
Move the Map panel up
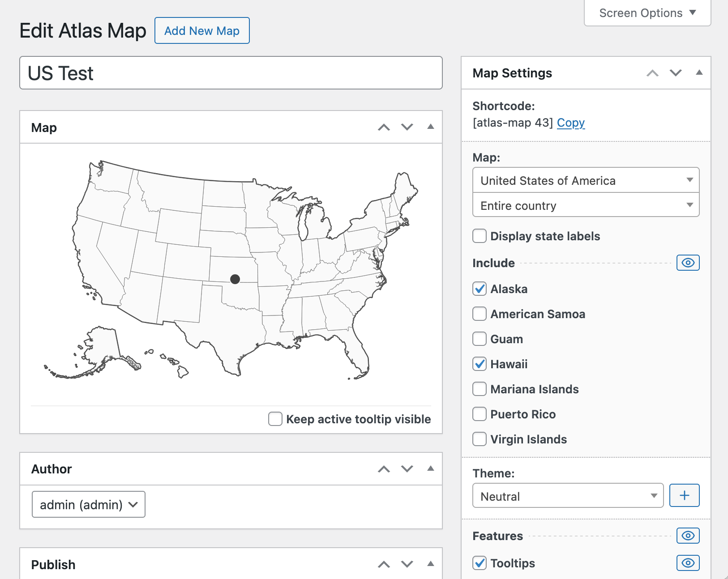[384, 128]
